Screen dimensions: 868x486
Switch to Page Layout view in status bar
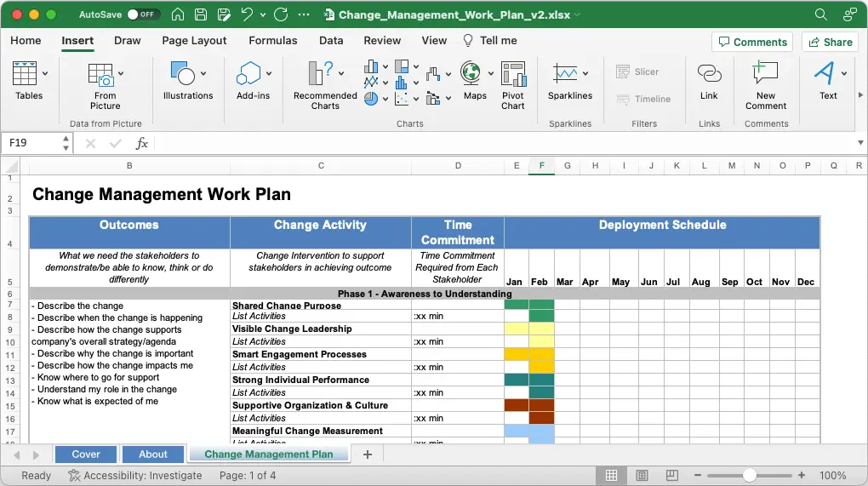tap(642, 476)
